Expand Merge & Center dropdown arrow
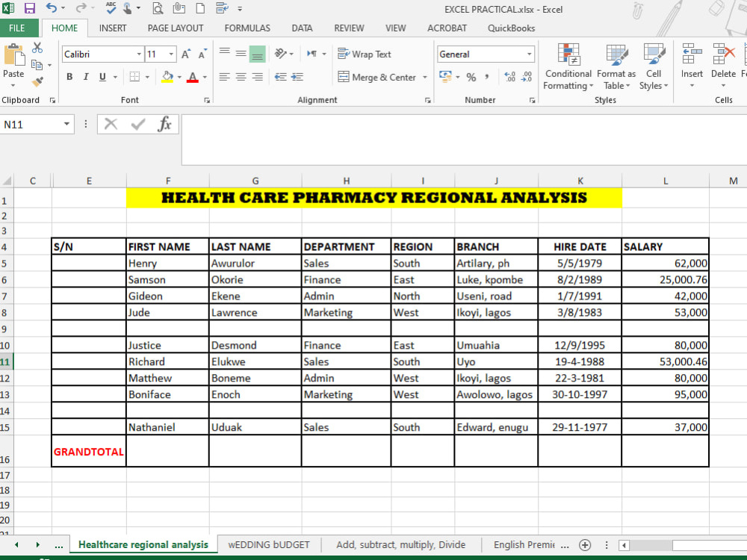This screenshot has width=747, height=560. coord(424,77)
